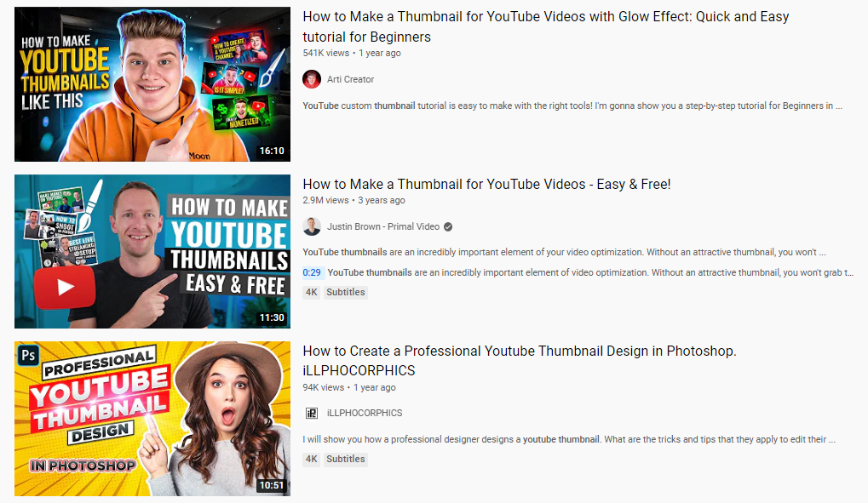Jump to the 0:29 timestamp
The width and height of the screenshot is (868, 503).
click(x=312, y=272)
